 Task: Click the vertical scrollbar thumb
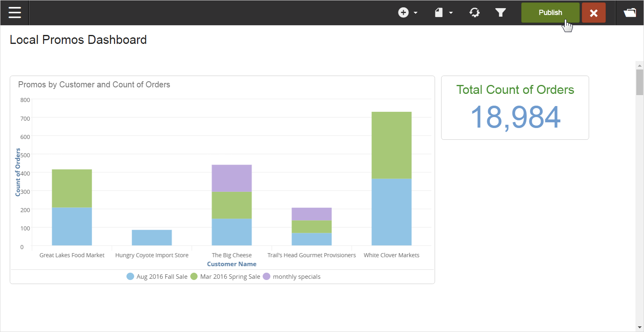click(x=640, y=82)
